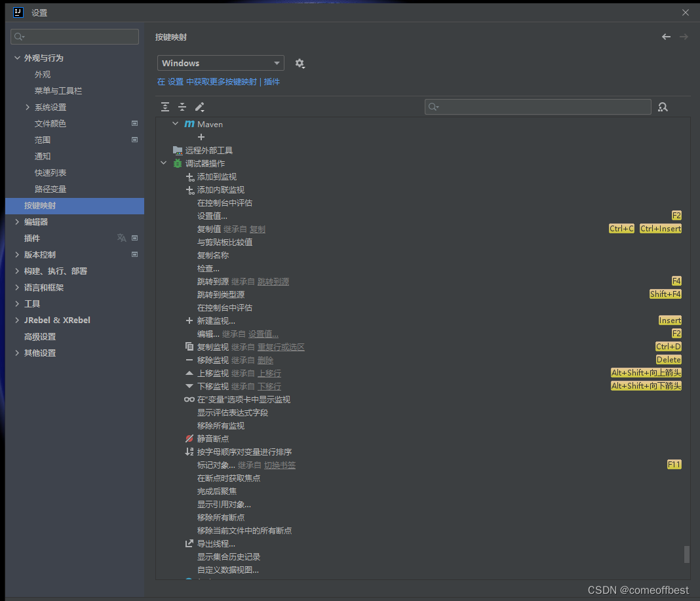Open the 快速列表 settings page

pos(50,173)
